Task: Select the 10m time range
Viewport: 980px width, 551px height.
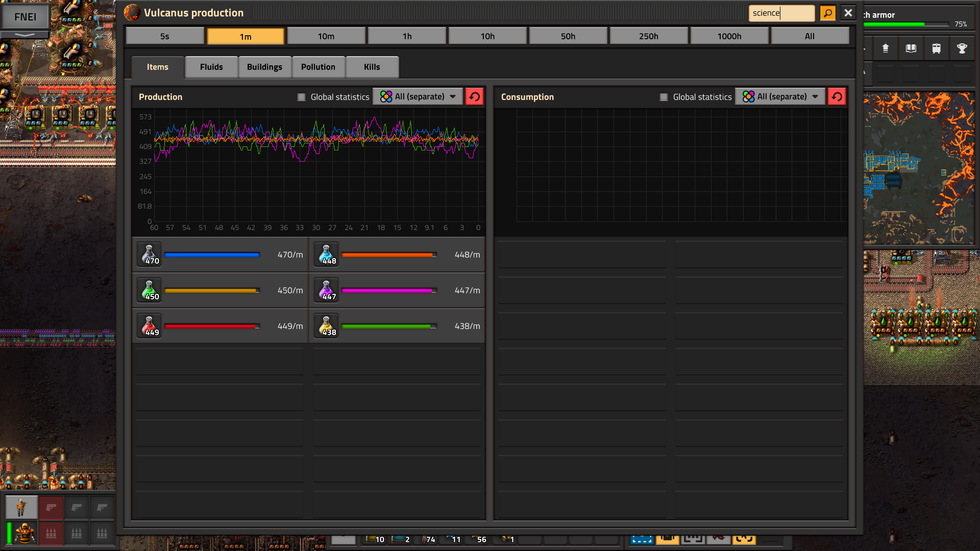Action: point(326,36)
